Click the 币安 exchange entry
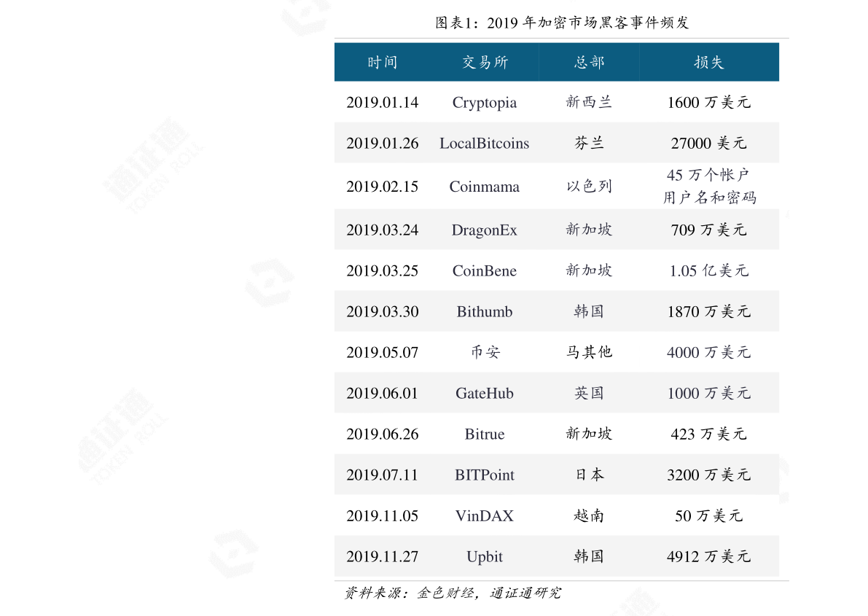Viewport: 868px width, 616px height. coord(484,352)
